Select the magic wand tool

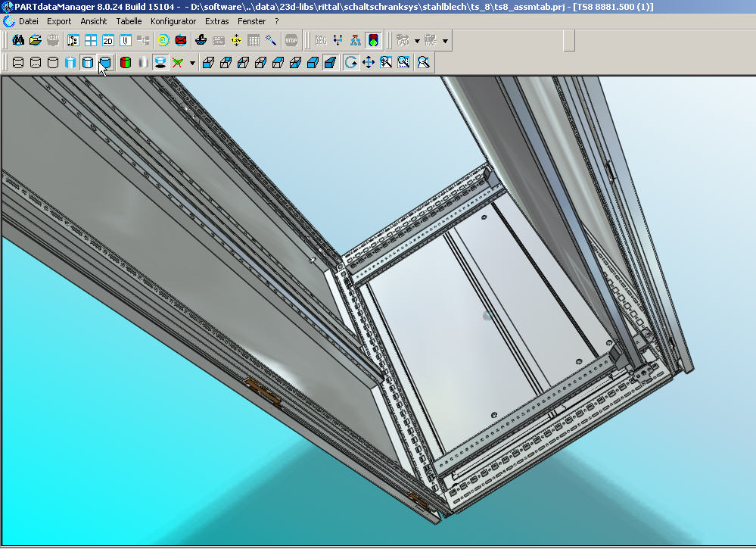pos(271,40)
